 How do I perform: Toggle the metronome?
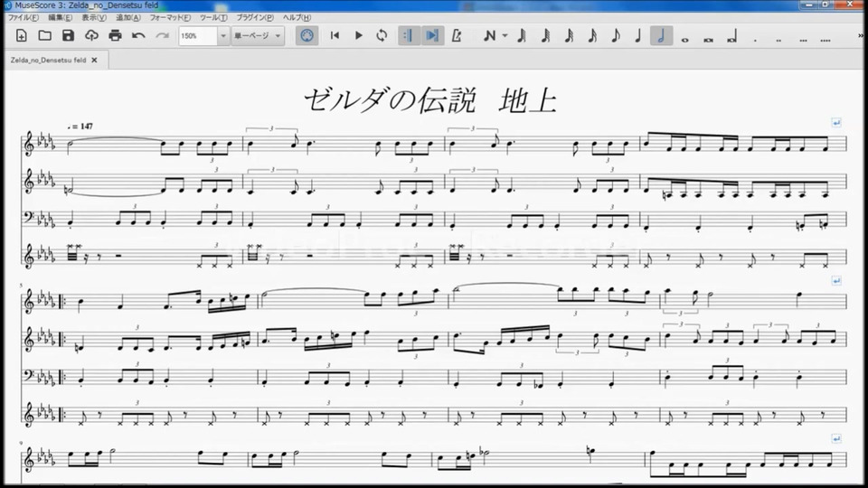point(457,36)
